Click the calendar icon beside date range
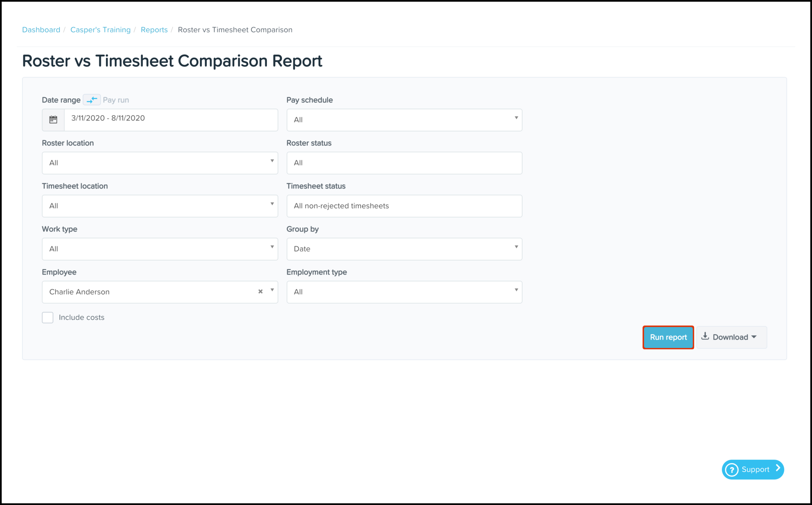This screenshot has width=812, height=505. pyautogui.click(x=53, y=119)
